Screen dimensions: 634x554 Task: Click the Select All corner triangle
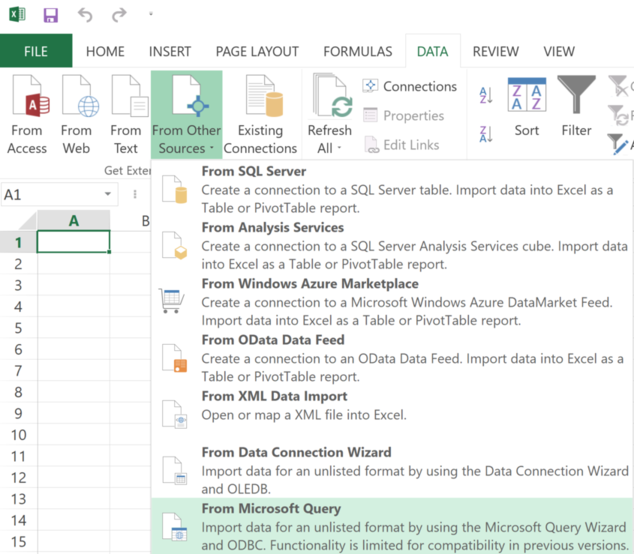(27, 221)
